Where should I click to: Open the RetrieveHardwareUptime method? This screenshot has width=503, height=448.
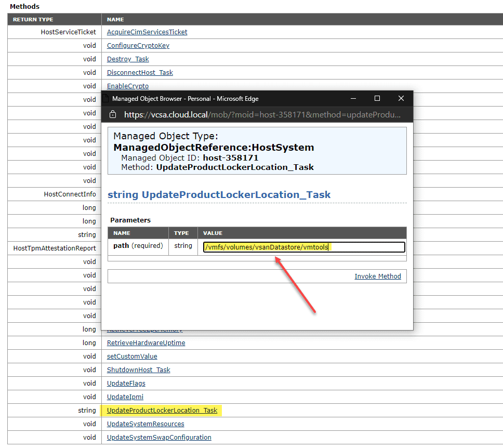tap(145, 342)
